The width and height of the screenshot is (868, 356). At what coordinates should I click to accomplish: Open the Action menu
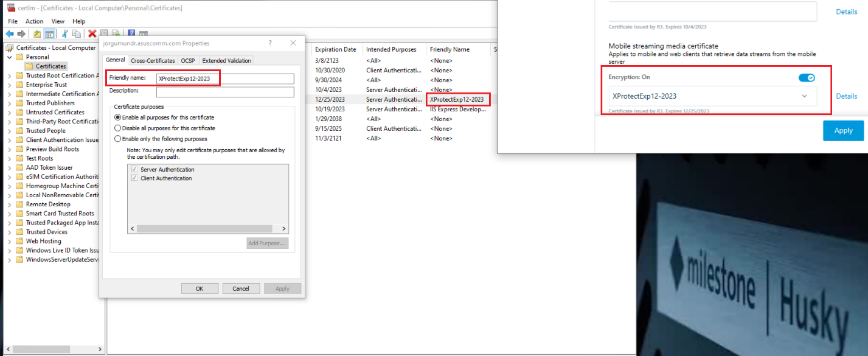click(34, 21)
